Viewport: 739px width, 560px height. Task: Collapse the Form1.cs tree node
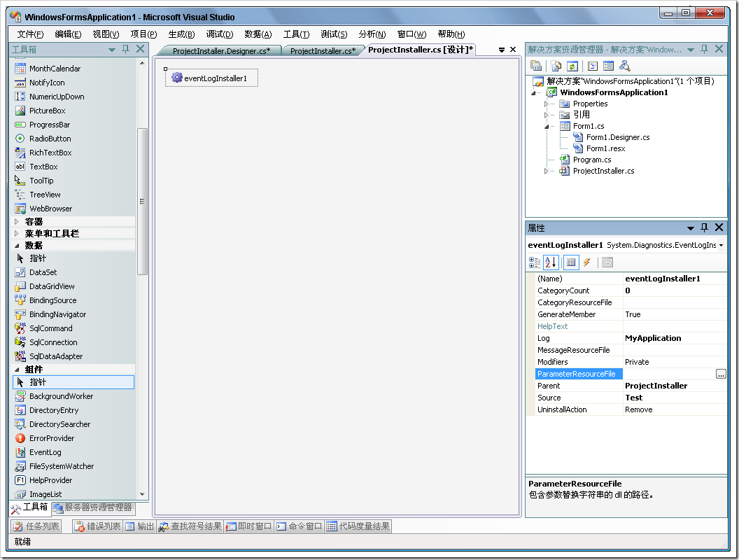547,126
